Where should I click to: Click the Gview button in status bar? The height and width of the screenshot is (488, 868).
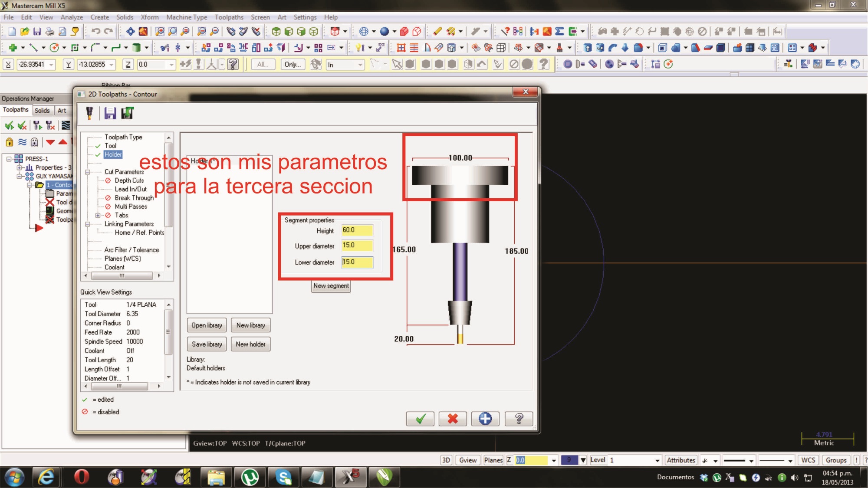point(468,460)
